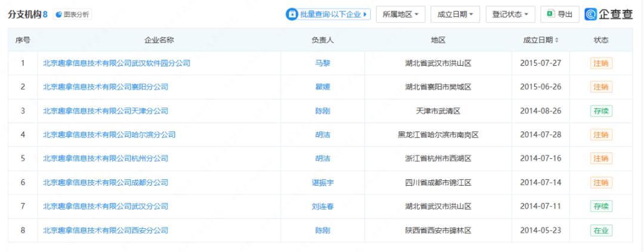The width and height of the screenshot is (644, 252).
Task: Export the list with 导出 button
Action: pyautogui.click(x=560, y=14)
